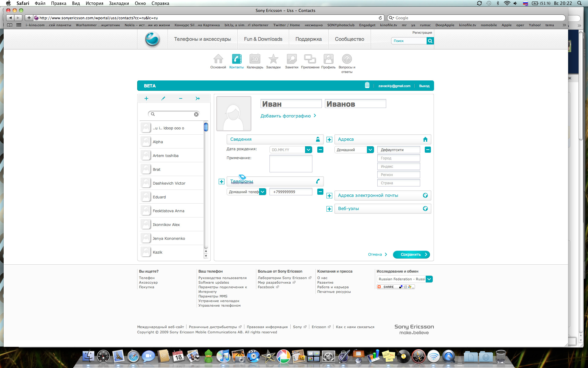Viewport: 588px width, 368px height.
Task: Open Spotlight search in menu bar
Action: pyautogui.click(x=579, y=3)
